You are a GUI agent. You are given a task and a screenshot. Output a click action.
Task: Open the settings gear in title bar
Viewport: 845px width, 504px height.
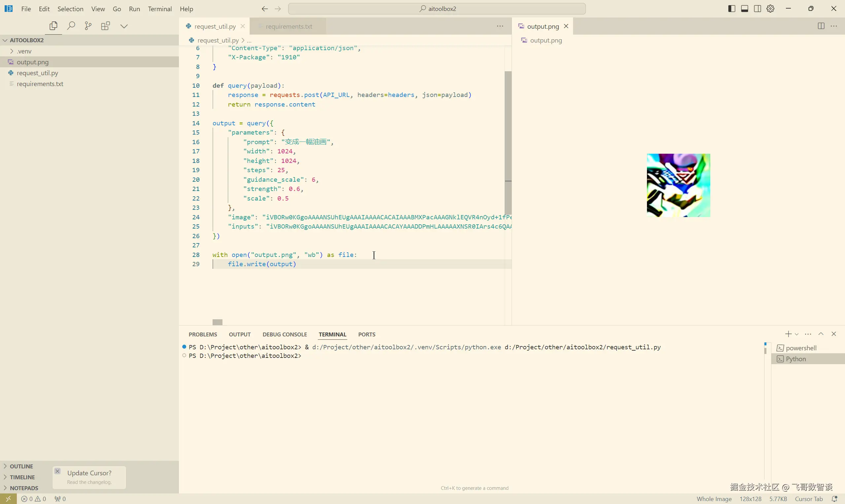click(771, 9)
